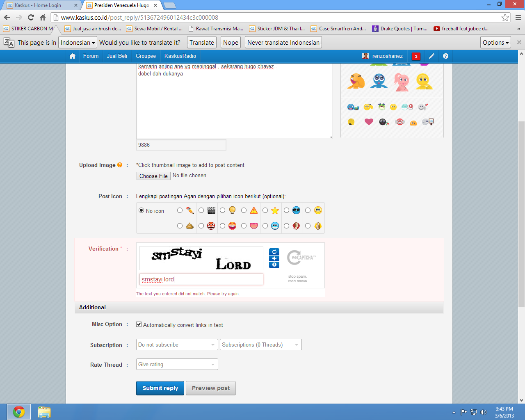Insert the orange laughing big smiley

(x=356, y=81)
